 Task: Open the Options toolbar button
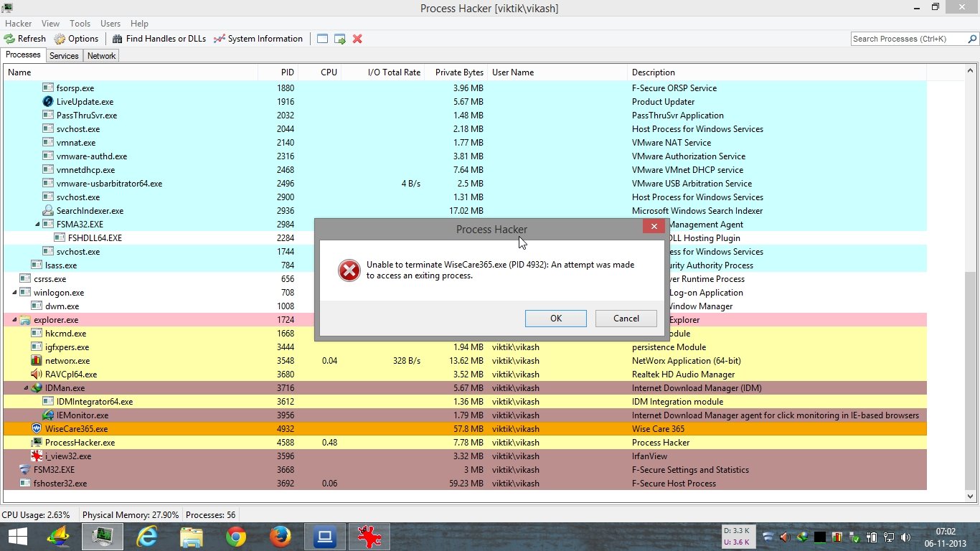(x=76, y=39)
